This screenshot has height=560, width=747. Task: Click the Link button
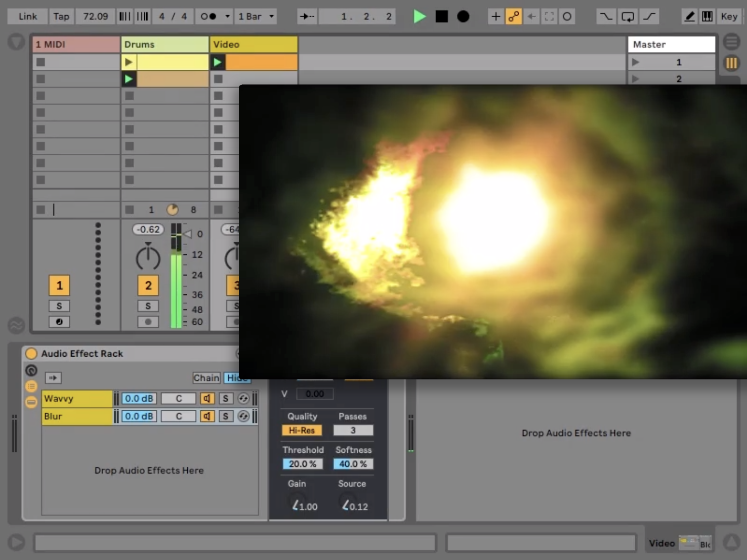28,17
